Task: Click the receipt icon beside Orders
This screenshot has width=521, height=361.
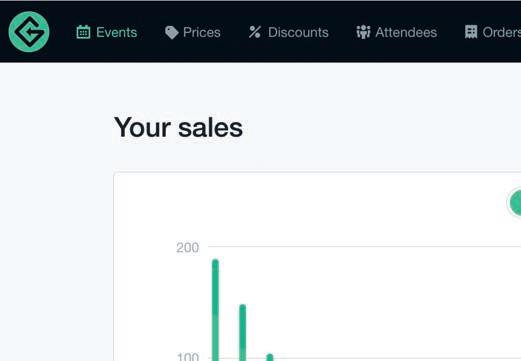Action: click(471, 32)
